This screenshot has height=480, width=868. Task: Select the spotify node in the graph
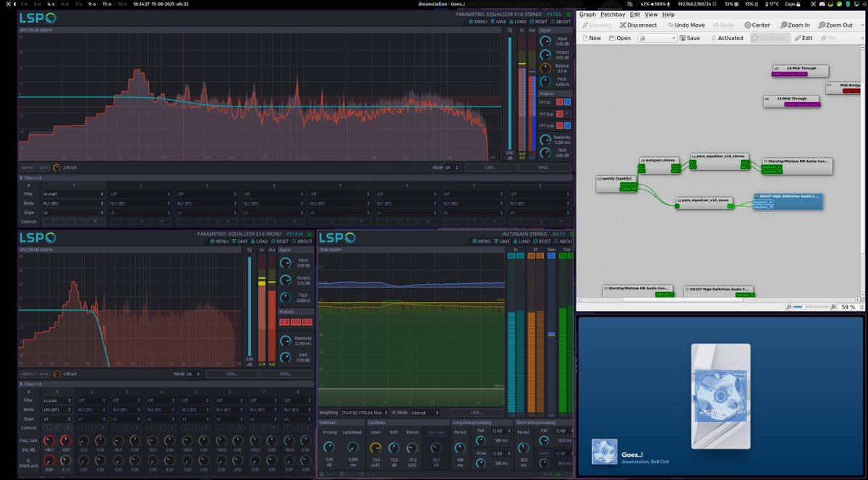click(616, 184)
